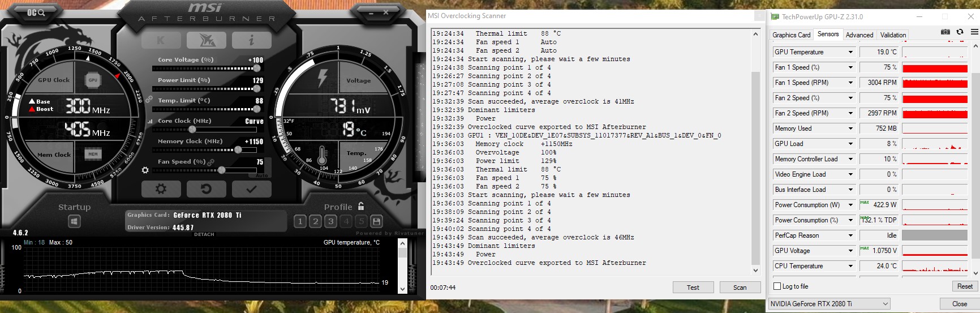The image size is (980, 313).
Task: Switch to the Sensors tab in GPU-Z
Action: tap(828, 35)
